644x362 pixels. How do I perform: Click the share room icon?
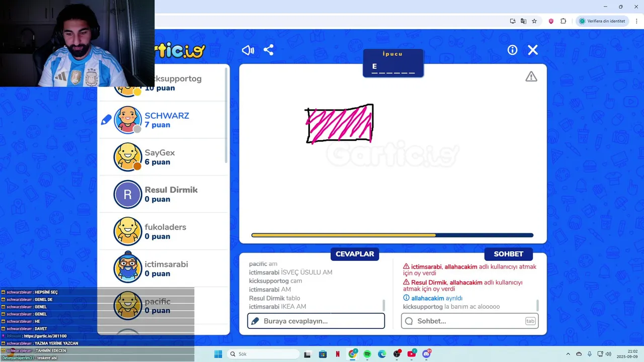coord(269,50)
